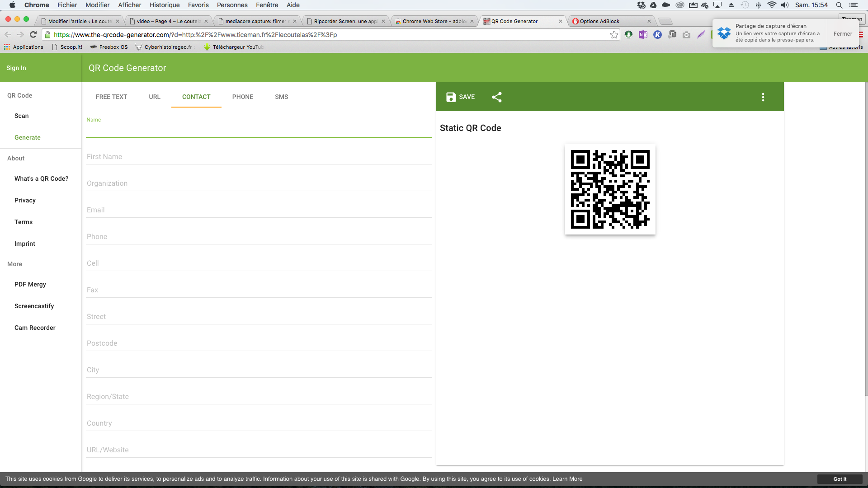Open the Privacy page

[25, 200]
